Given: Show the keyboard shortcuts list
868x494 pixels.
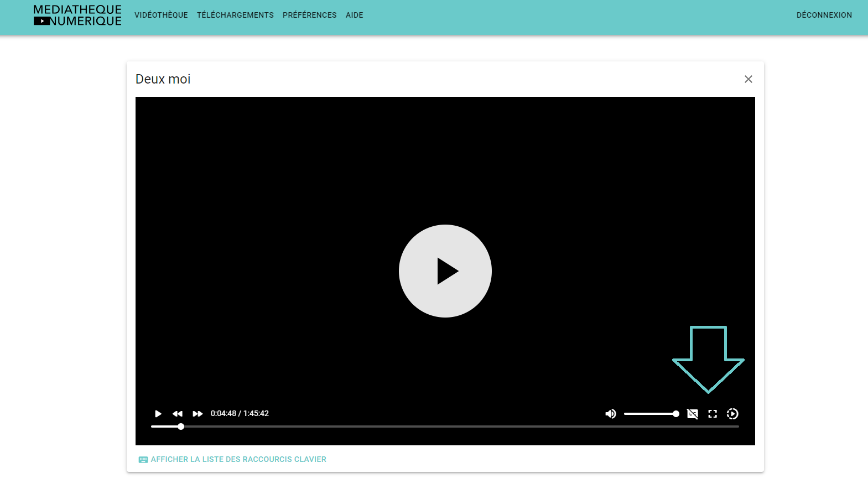Looking at the screenshot, I should click(238, 459).
